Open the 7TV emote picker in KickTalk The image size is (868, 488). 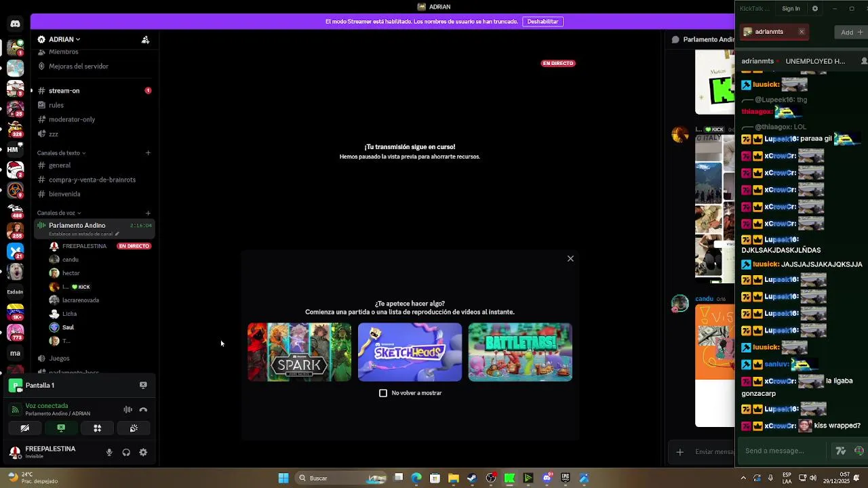(x=841, y=451)
